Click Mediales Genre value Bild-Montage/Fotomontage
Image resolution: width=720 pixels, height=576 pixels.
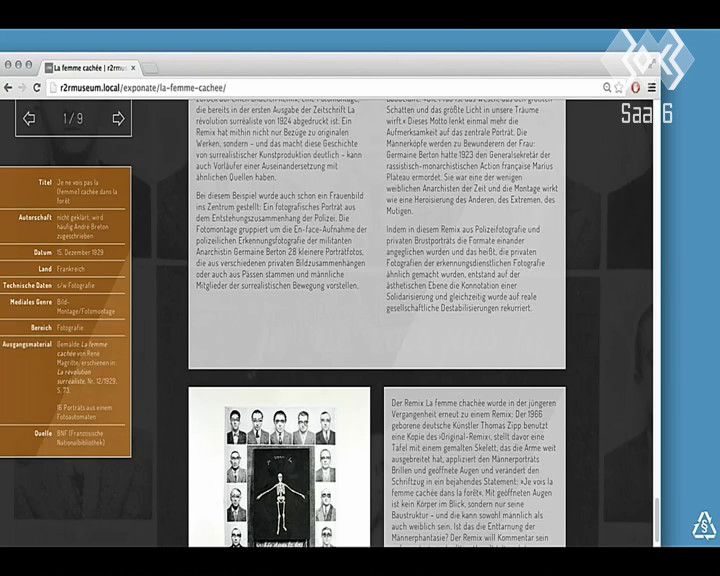click(85, 306)
